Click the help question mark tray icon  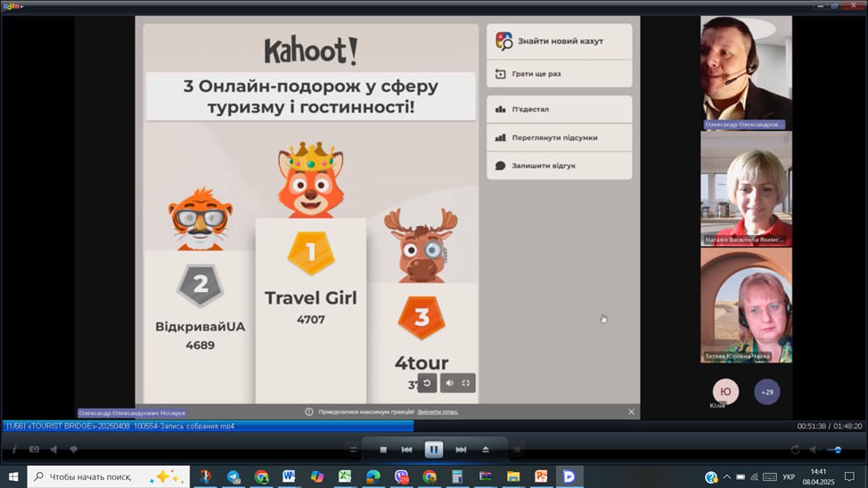click(711, 477)
